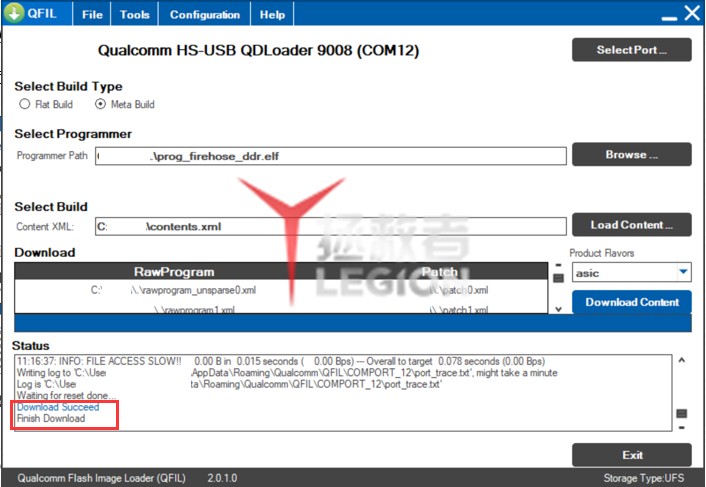
Task: Click the download list scroll-down arrow
Action: [x=558, y=309]
